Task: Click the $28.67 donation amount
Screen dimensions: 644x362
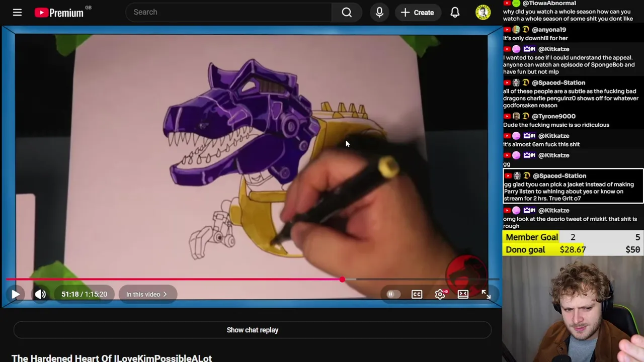Action: [573, 250]
